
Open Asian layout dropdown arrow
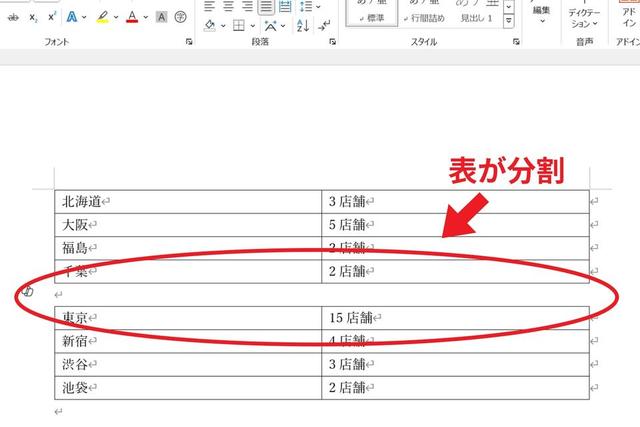click(x=283, y=26)
